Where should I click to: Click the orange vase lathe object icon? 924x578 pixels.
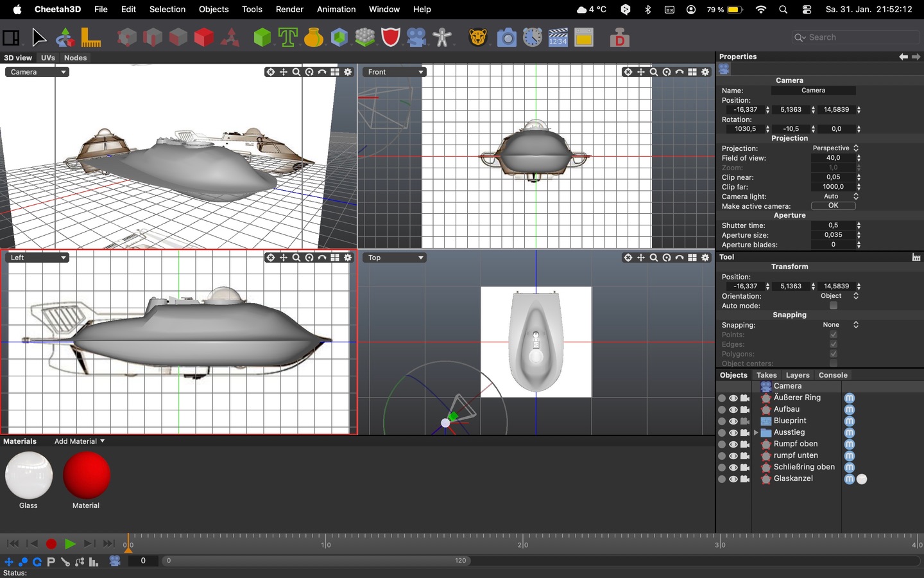coord(314,38)
